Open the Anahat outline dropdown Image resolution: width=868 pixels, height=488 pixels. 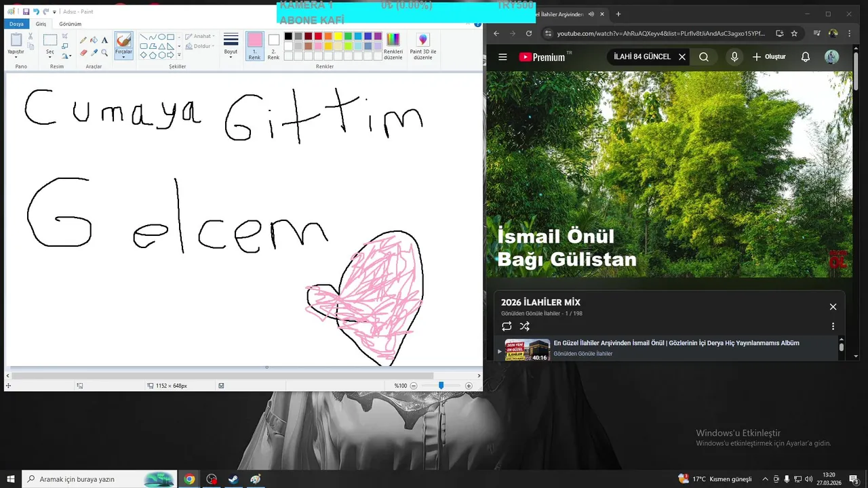click(200, 37)
